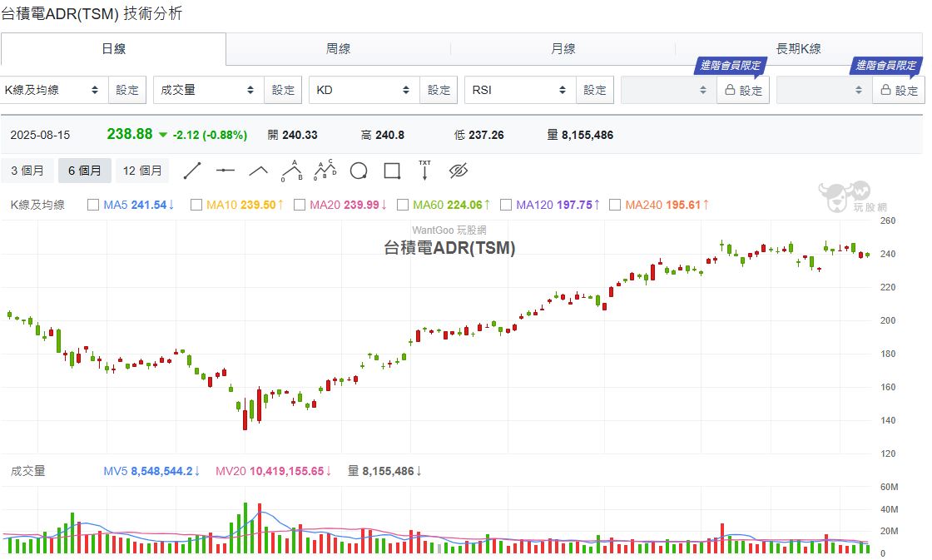Select the TXT text annotation tool
Image resolution: width=932 pixels, height=560 pixels.
point(424,171)
